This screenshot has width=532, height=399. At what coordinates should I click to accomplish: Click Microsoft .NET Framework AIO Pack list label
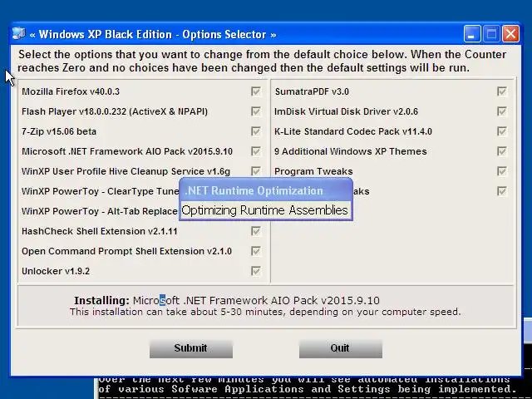[x=127, y=151]
